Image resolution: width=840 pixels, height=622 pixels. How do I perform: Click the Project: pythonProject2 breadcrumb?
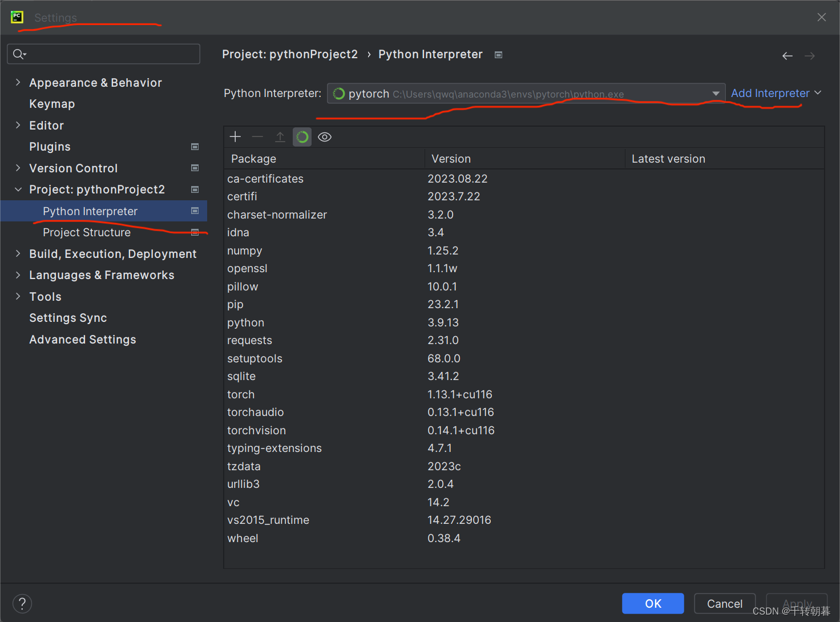(x=290, y=54)
